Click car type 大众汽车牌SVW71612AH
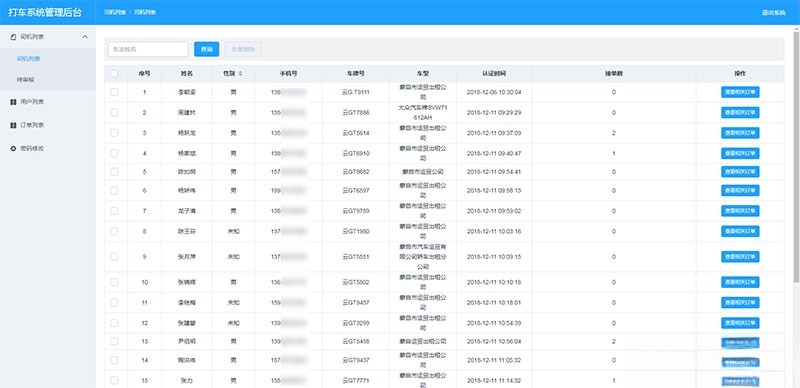 point(422,112)
